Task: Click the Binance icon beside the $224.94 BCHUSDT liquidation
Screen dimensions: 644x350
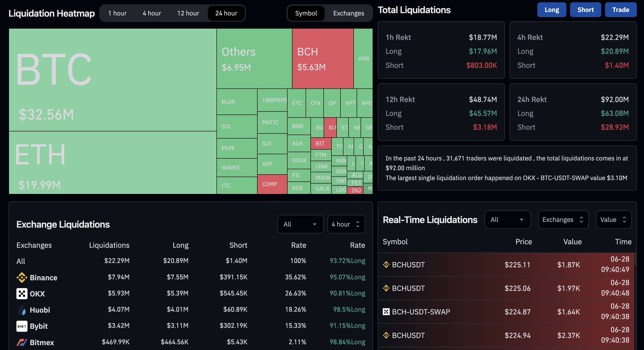Action: pyautogui.click(x=386, y=335)
